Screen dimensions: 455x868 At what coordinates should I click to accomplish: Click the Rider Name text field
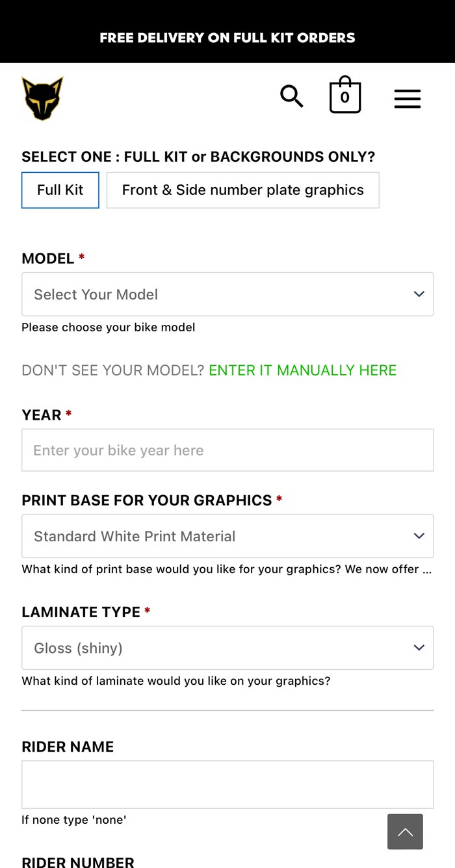227,784
